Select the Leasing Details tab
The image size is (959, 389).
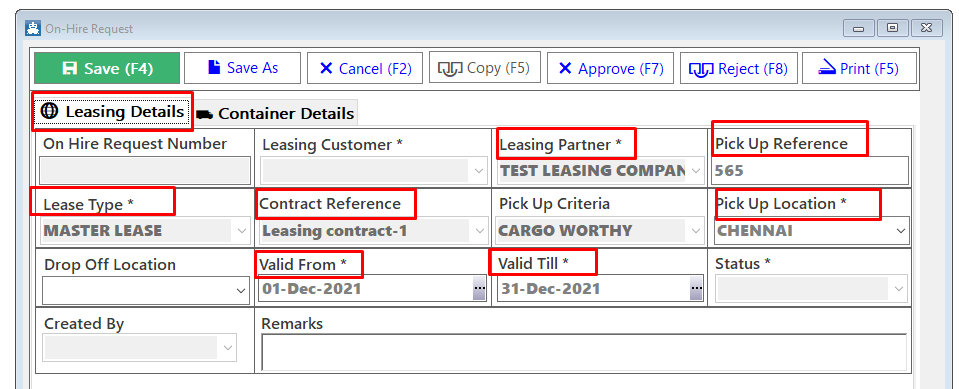(112, 111)
